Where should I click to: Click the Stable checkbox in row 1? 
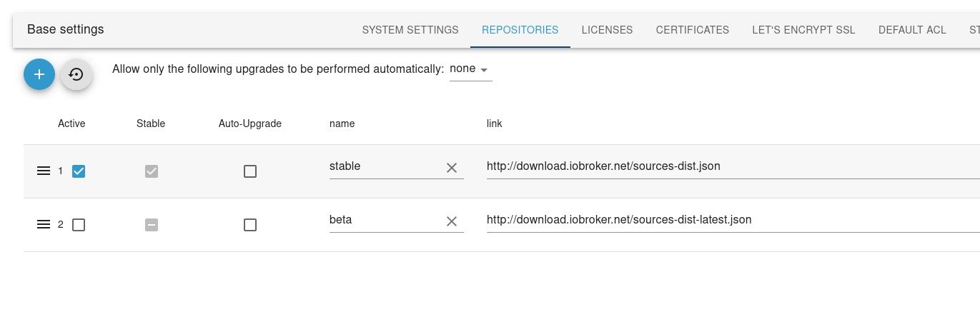[152, 171]
